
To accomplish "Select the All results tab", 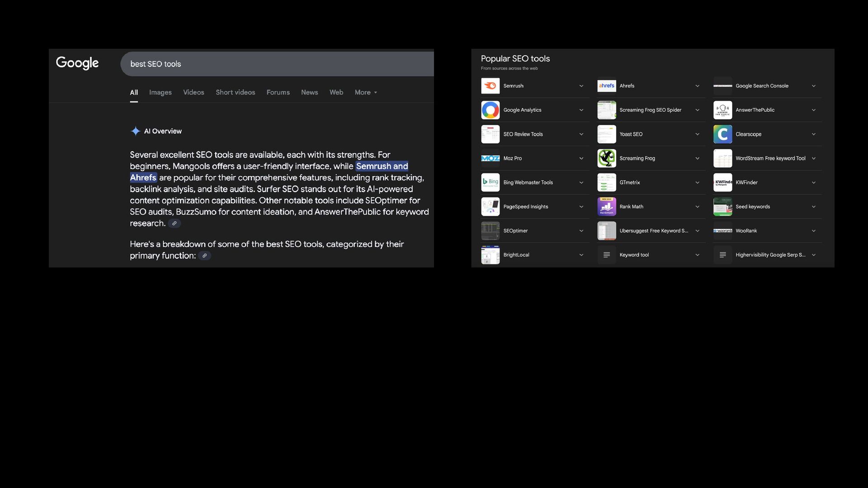I will click(134, 92).
